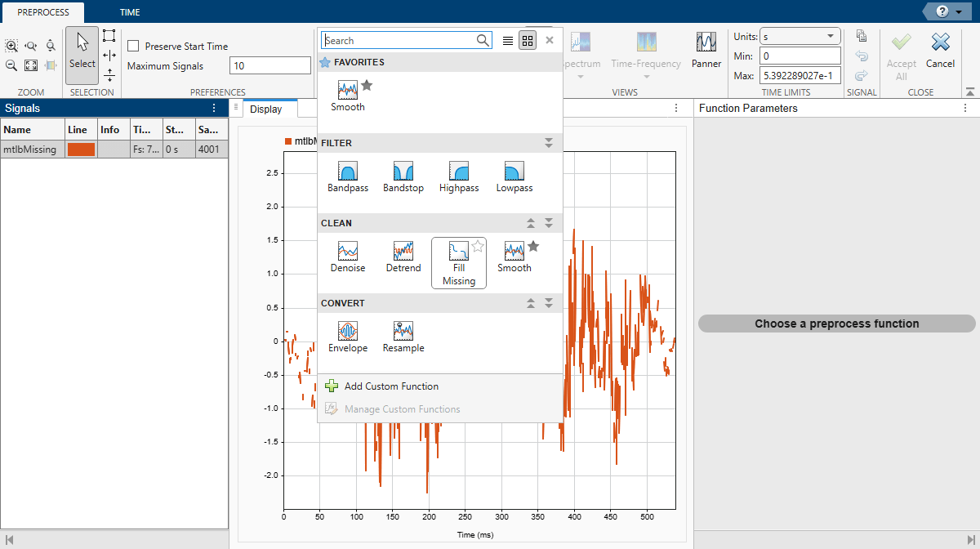Click the fit to view icon

click(x=31, y=65)
